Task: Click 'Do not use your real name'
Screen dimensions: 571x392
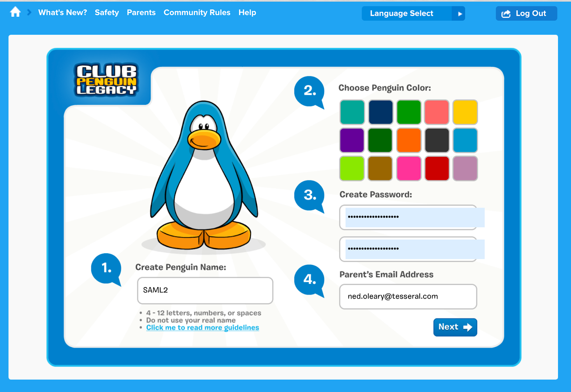Action: [x=191, y=320]
